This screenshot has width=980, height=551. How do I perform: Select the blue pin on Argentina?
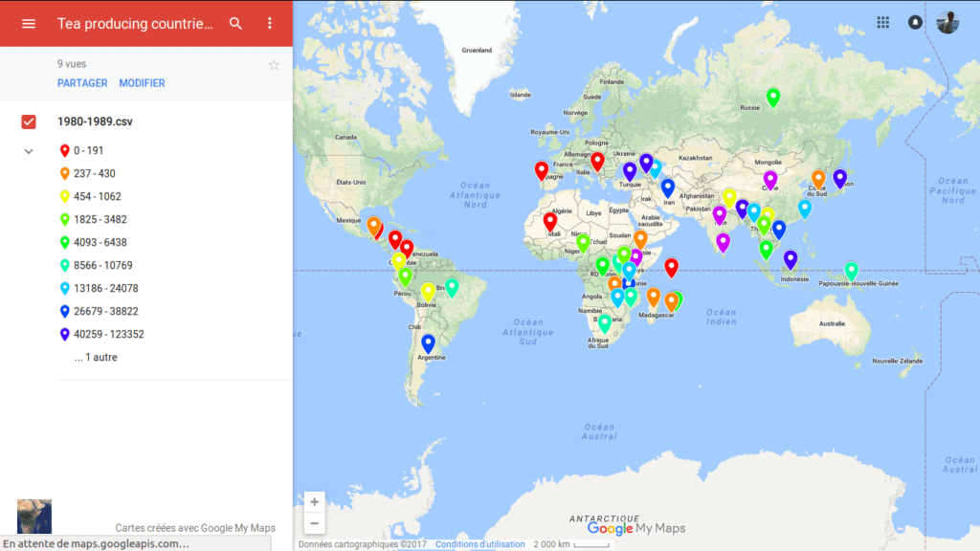428,343
